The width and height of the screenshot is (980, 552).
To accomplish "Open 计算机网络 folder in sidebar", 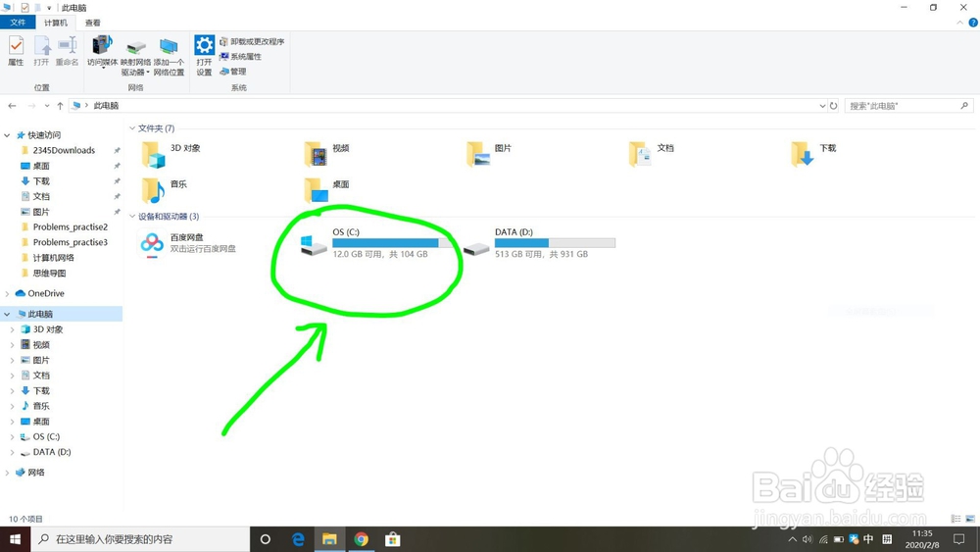I will 53,258.
